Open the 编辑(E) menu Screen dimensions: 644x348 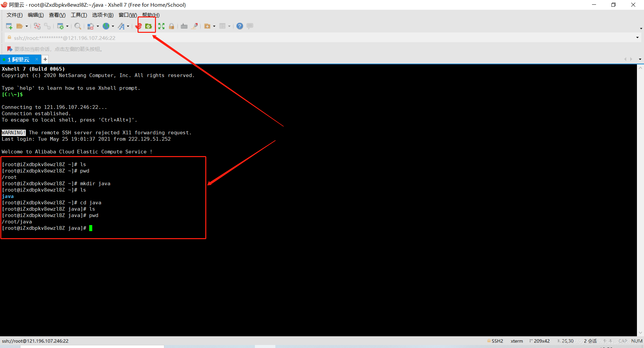click(x=36, y=15)
